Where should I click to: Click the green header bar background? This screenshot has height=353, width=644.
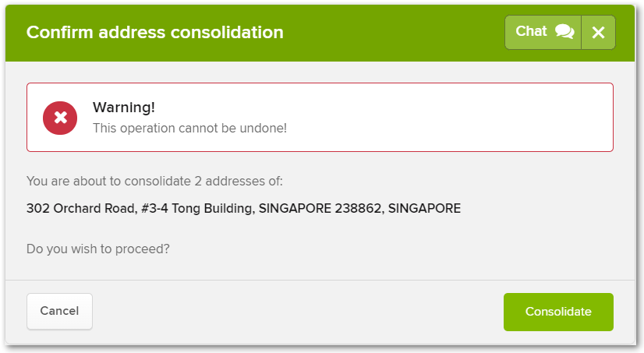click(390, 33)
